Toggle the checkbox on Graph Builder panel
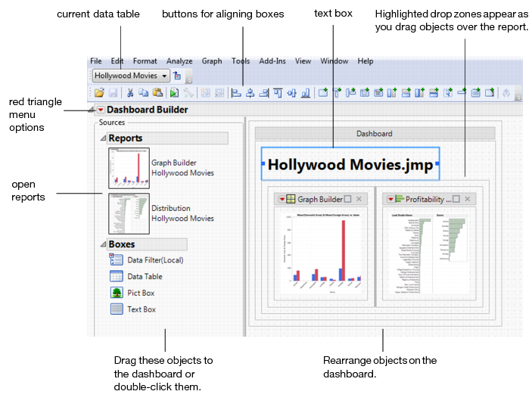This screenshot has width=532, height=413. click(x=348, y=200)
